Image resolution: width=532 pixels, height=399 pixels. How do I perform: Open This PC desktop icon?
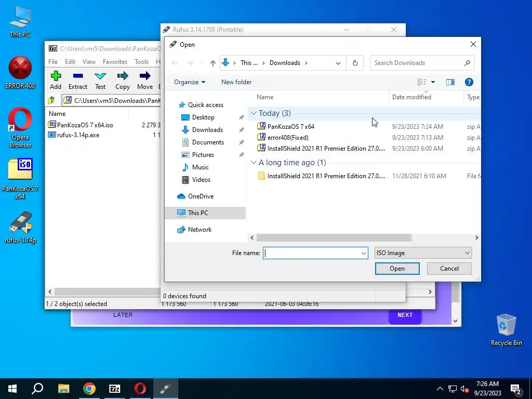20,22
